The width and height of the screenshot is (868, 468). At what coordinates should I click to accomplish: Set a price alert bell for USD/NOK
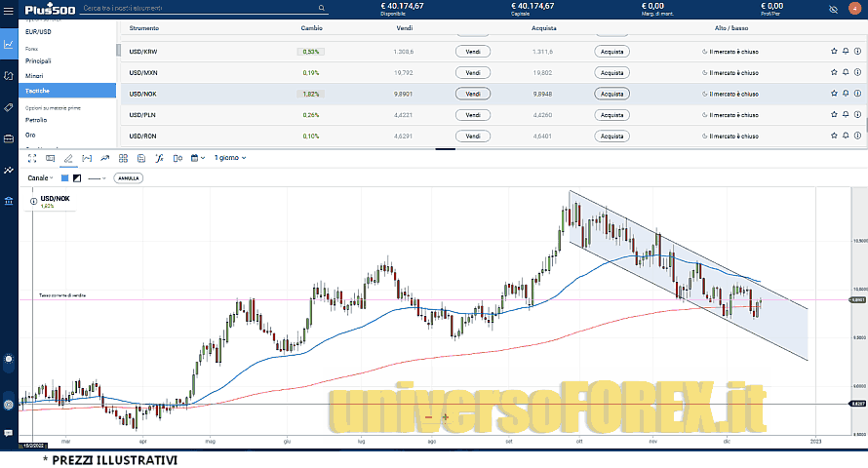tap(846, 94)
